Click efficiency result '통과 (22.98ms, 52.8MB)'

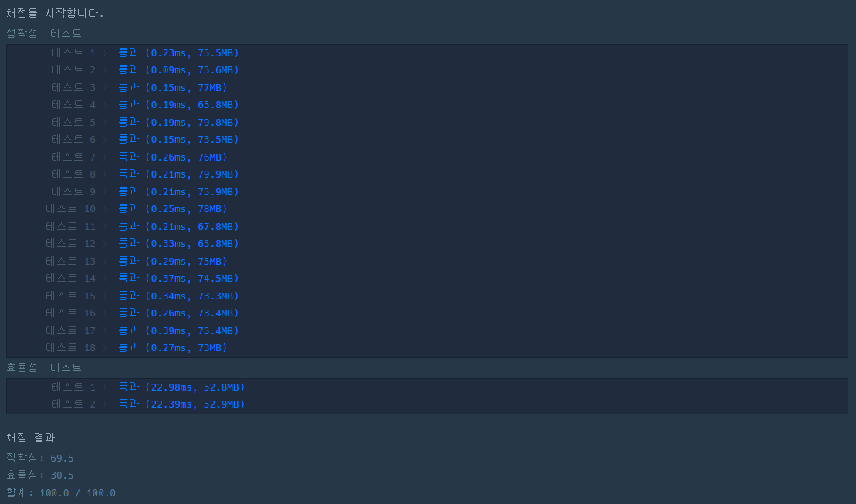(181, 387)
